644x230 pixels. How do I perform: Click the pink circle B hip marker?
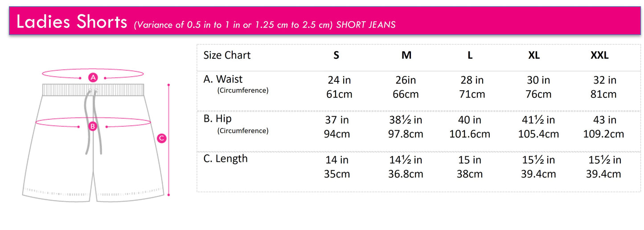[x=93, y=126]
